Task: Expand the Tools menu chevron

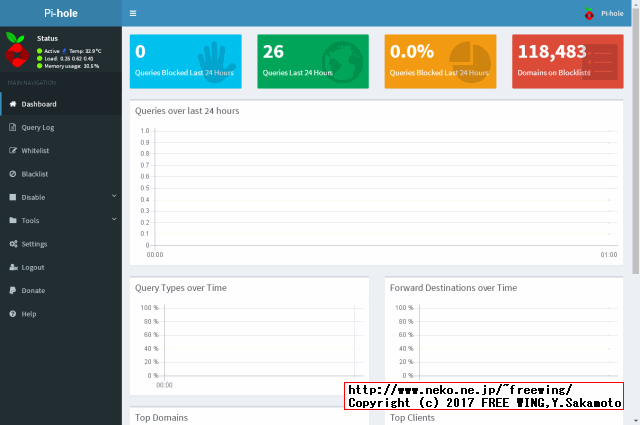Action: coord(114,219)
